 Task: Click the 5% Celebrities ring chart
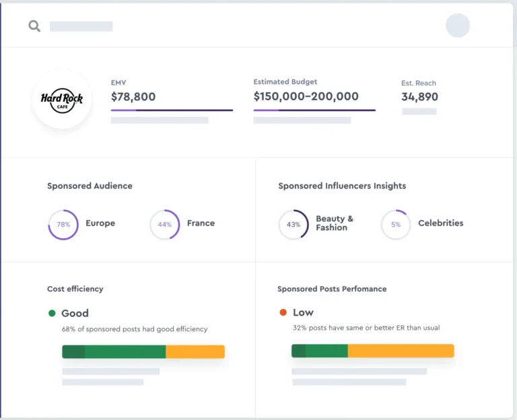pos(396,225)
